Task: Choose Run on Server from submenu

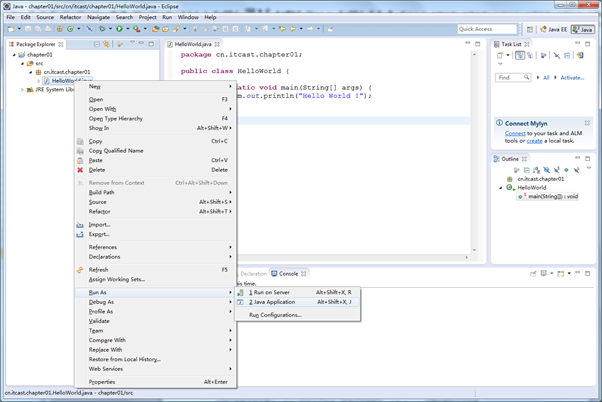Action: coord(298,293)
